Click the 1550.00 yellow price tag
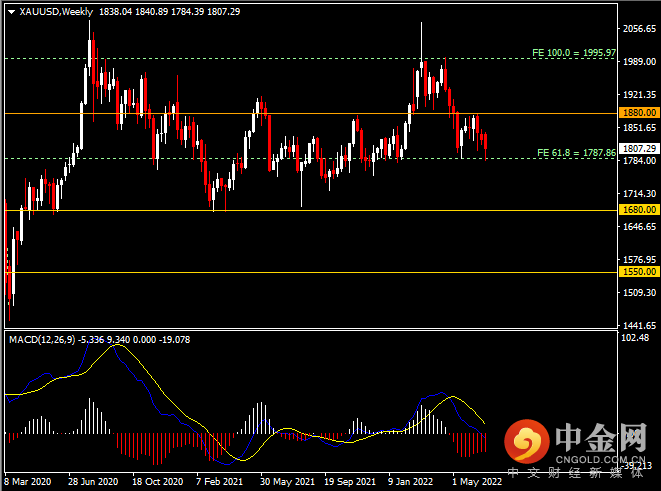Viewport: 661px width, 491px height. pos(639,272)
